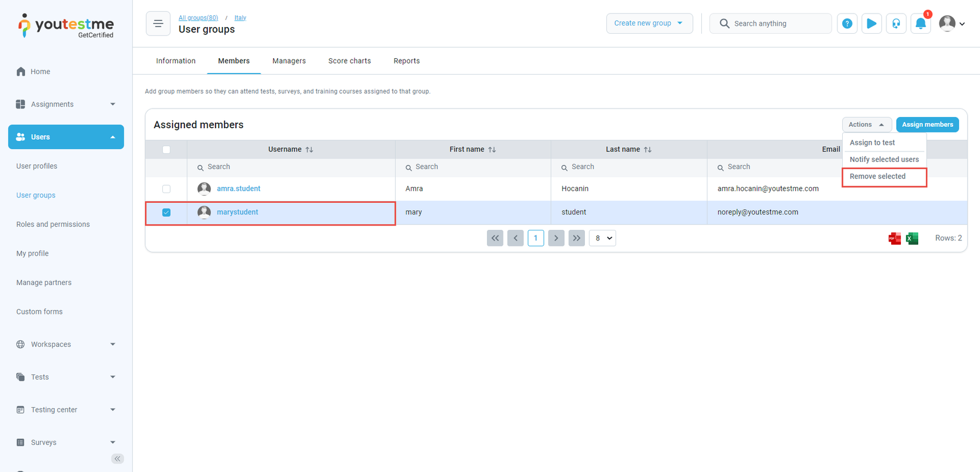Go to the last page of the table
This screenshot has height=472, width=980.
[x=576, y=238]
